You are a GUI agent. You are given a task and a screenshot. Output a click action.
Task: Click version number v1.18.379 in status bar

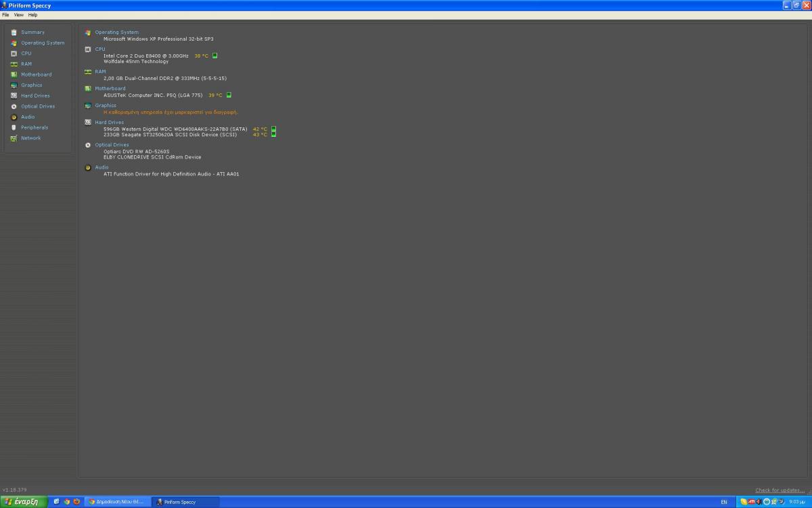tap(14, 490)
